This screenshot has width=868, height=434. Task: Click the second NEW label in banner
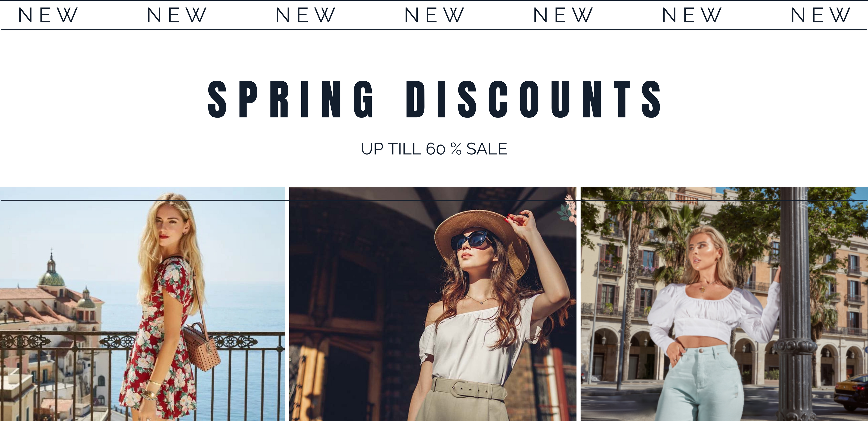point(177,15)
